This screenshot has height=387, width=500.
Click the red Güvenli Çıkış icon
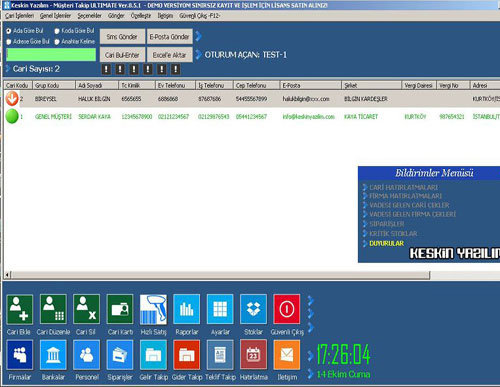click(287, 309)
